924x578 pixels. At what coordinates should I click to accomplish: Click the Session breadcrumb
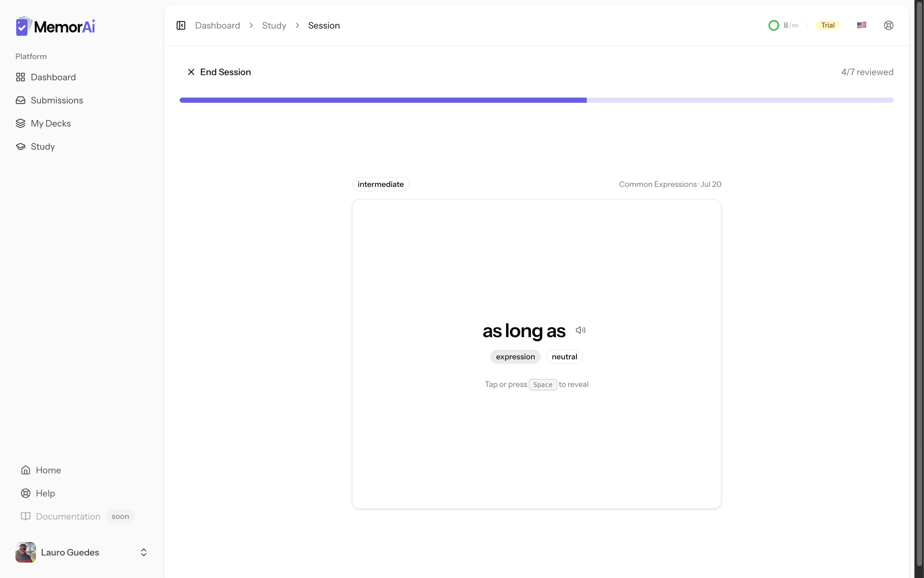point(324,25)
